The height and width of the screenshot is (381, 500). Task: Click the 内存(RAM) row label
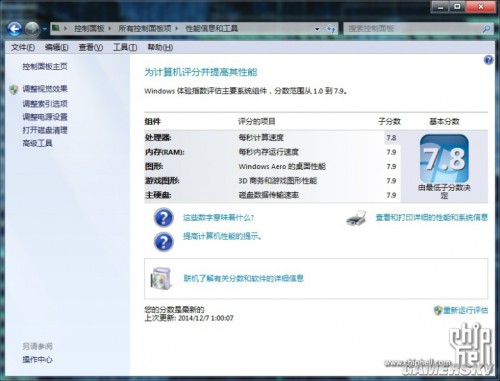164,152
